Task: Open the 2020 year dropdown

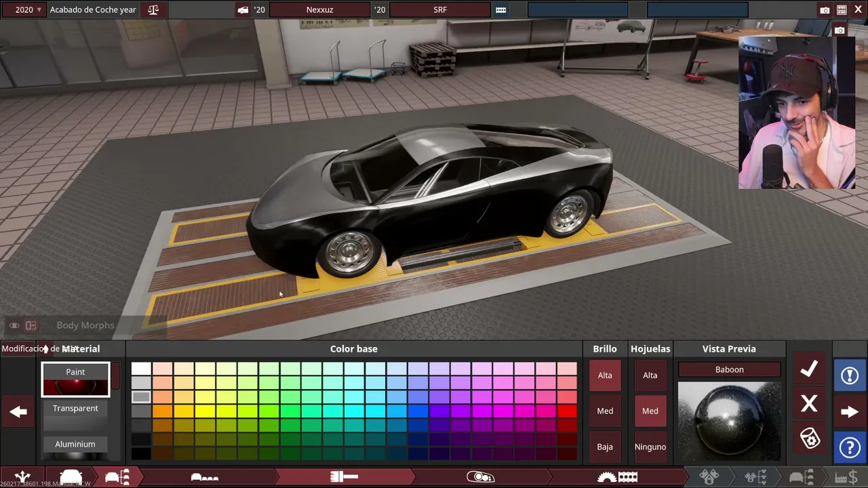Action: tap(28, 9)
